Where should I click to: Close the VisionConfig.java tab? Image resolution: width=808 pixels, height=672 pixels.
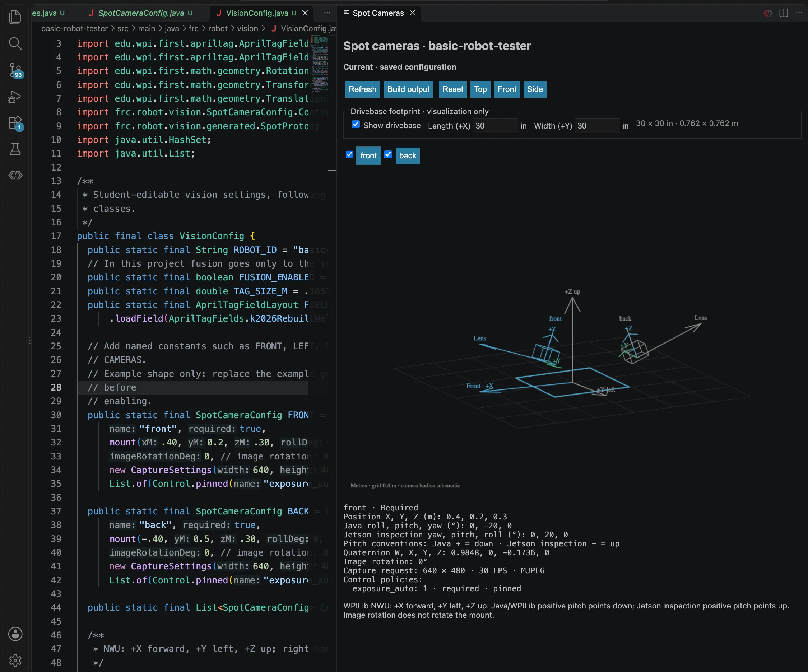click(x=305, y=13)
